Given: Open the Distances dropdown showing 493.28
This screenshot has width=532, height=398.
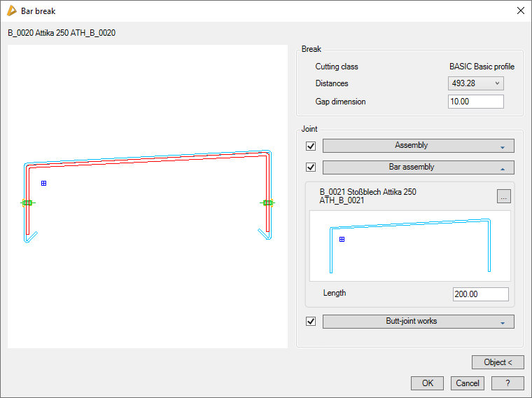Looking at the screenshot, I should click(x=475, y=83).
